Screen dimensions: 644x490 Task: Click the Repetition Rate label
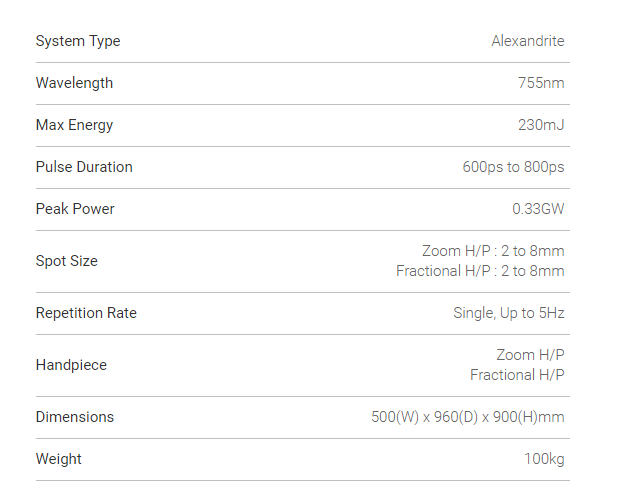point(86,313)
